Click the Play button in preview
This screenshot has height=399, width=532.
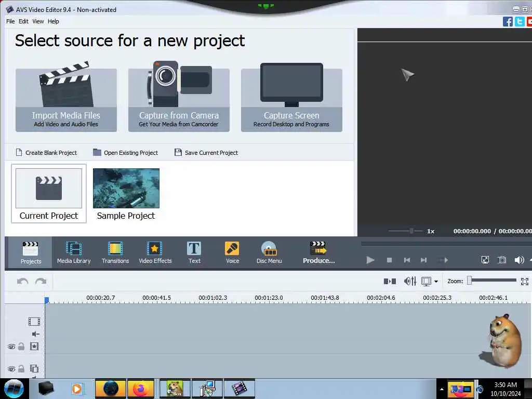tap(370, 260)
